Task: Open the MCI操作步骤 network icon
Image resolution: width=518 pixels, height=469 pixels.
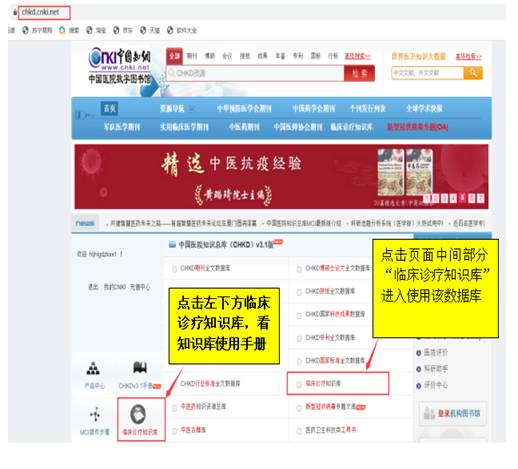Action: pyautogui.click(x=95, y=414)
